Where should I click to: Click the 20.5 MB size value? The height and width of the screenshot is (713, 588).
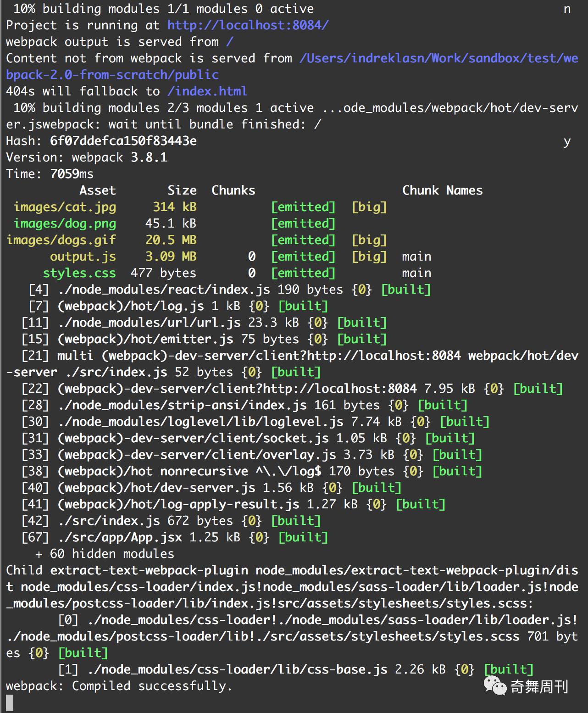(x=171, y=240)
